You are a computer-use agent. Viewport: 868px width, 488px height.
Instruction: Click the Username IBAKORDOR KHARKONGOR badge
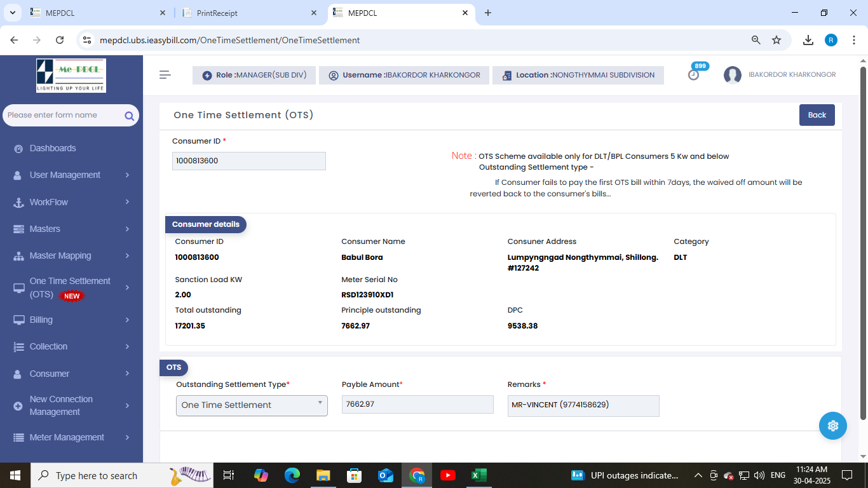click(x=404, y=75)
